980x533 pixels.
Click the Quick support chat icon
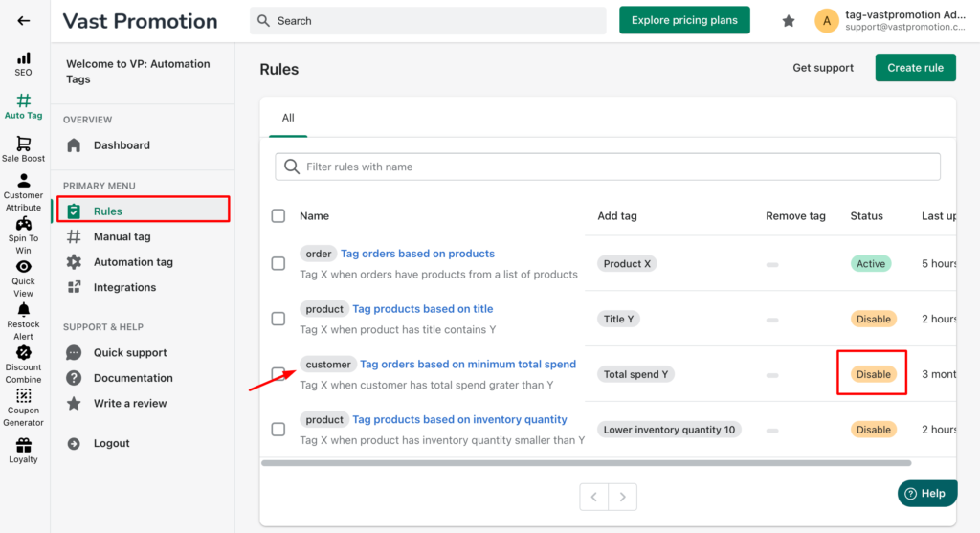pos(74,352)
